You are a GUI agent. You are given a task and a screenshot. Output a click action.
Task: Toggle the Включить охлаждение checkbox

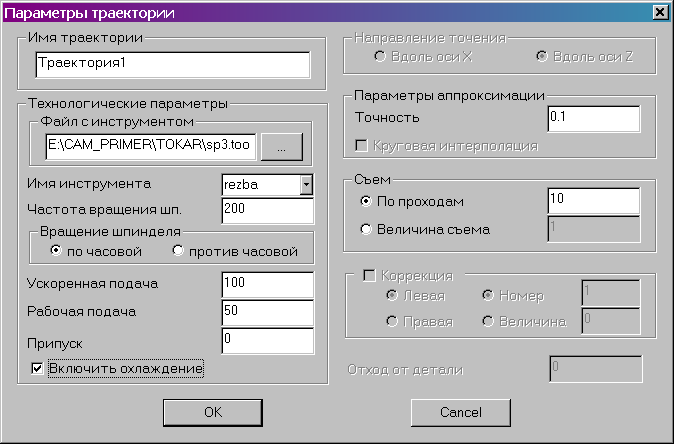(x=37, y=368)
